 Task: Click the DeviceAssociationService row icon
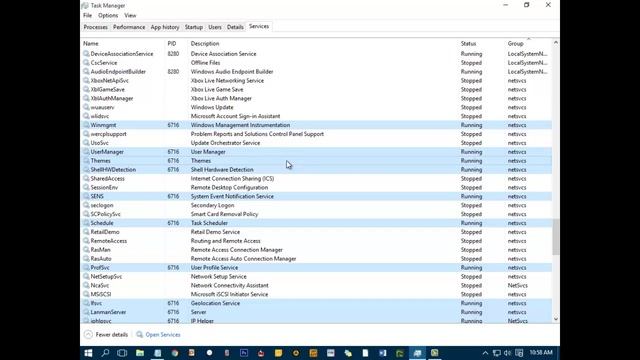tap(86, 54)
